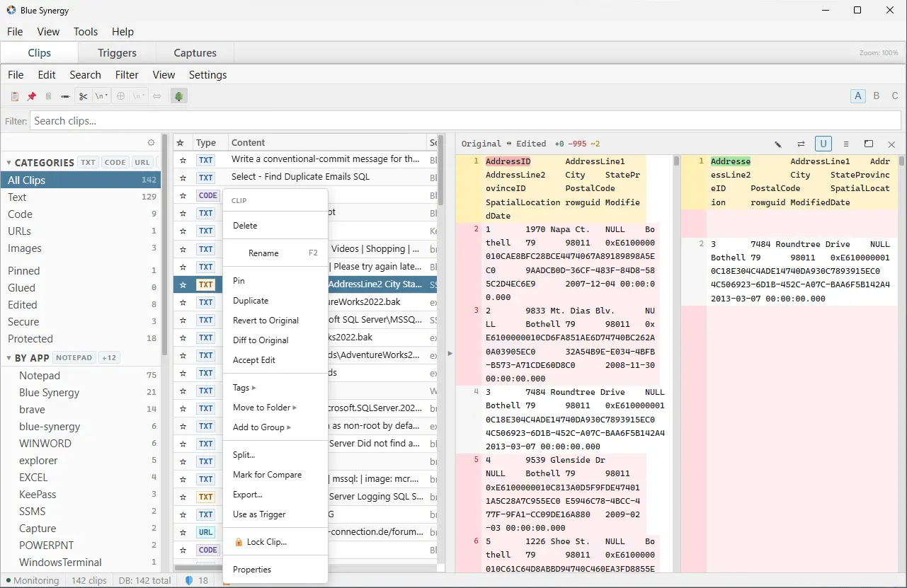Toggle the NOTEPAD chip beside BY APP
907x588 pixels.
(74, 357)
